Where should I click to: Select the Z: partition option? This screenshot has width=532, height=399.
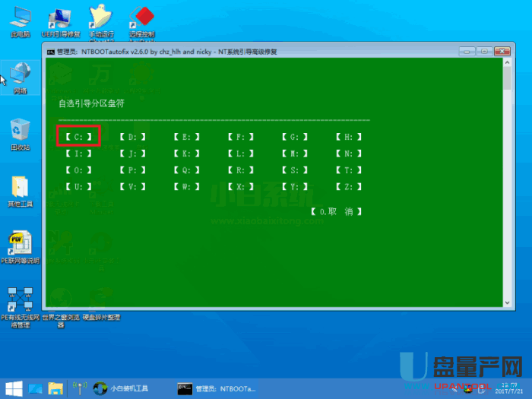[348, 186]
